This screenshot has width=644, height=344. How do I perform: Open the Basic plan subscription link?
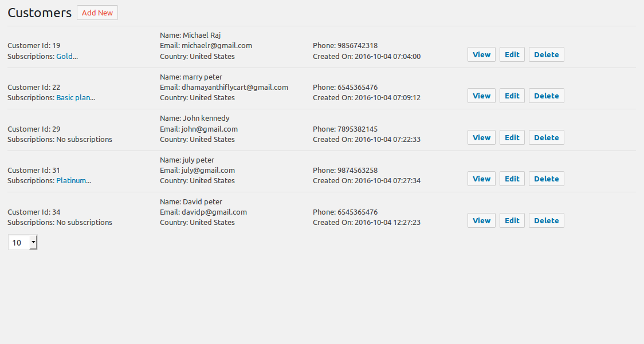pyautogui.click(x=76, y=98)
